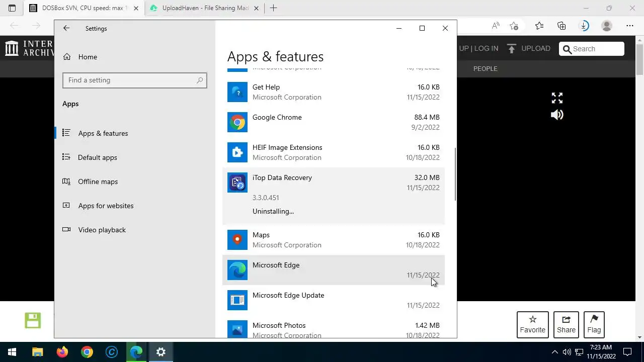This screenshot has height=362, width=644.
Task: Select the Google Chrome entry name
Action: click(277, 117)
